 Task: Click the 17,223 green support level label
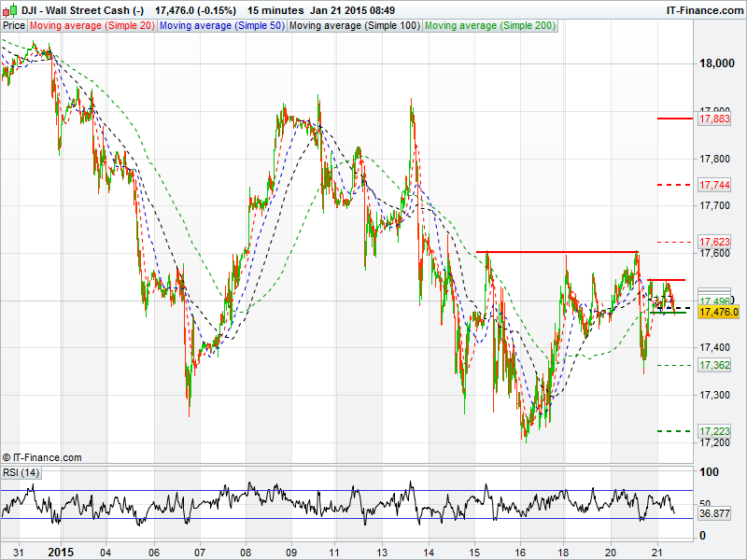(713, 431)
